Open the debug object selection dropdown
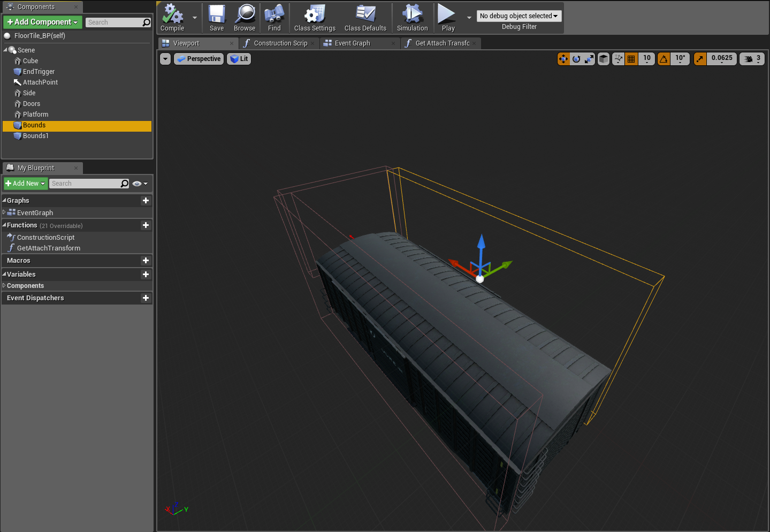The height and width of the screenshot is (532, 770). tap(519, 16)
